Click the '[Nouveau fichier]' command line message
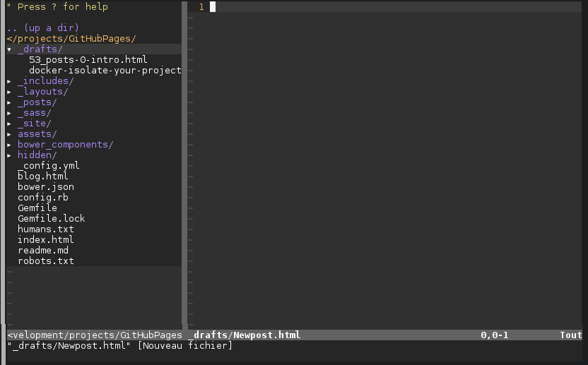The width and height of the screenshot is (588, 365). 185,345
